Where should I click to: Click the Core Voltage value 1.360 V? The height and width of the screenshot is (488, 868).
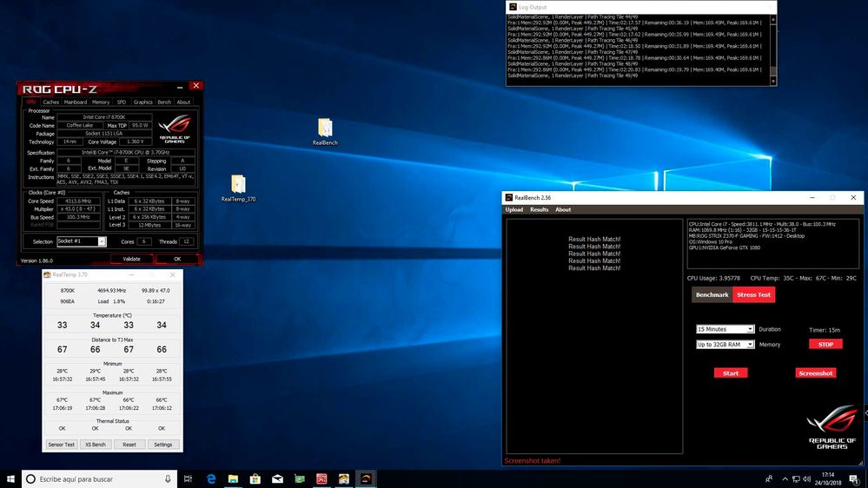(136, 142)
